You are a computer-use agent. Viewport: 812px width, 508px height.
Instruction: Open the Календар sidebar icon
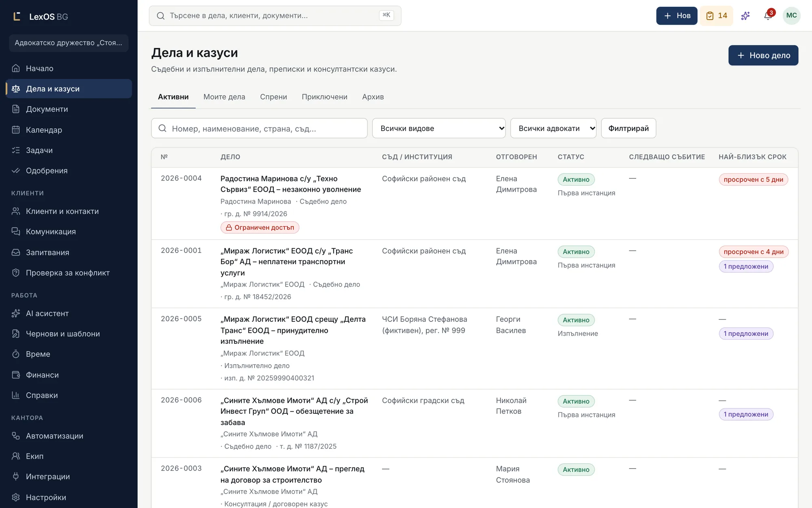tap(16, 130)
